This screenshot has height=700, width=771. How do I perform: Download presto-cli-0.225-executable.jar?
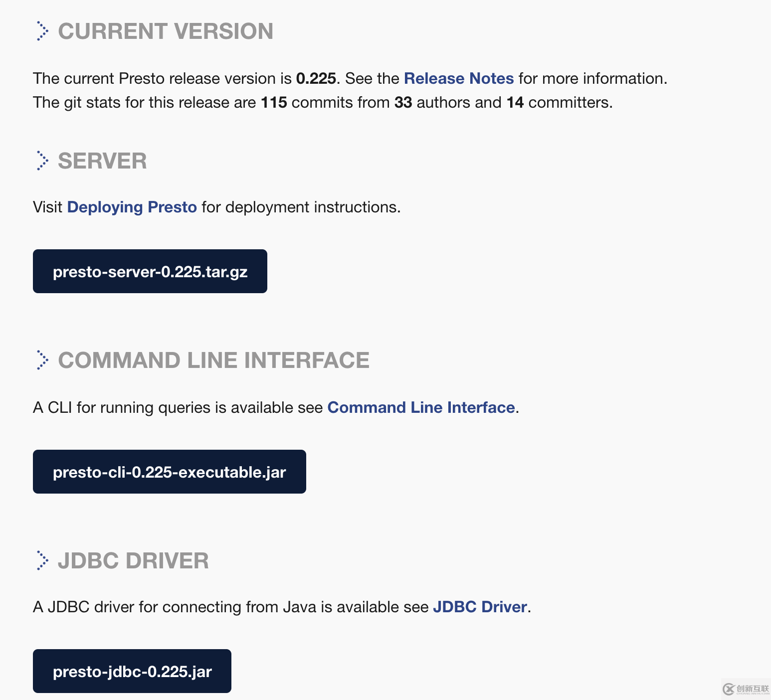(x=170, y=472)
